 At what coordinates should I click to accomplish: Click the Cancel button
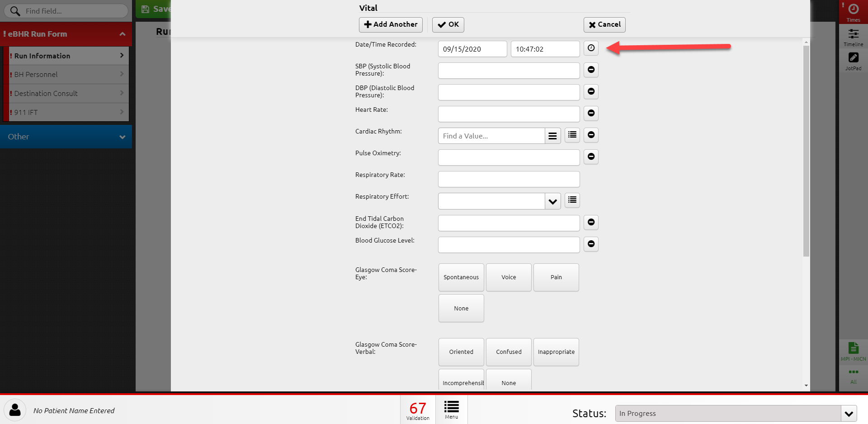coord(604,24)
